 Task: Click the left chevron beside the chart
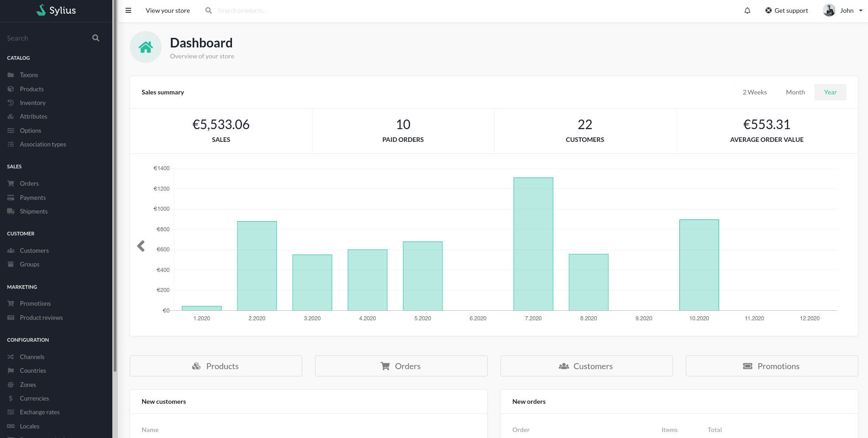point(141,246)
